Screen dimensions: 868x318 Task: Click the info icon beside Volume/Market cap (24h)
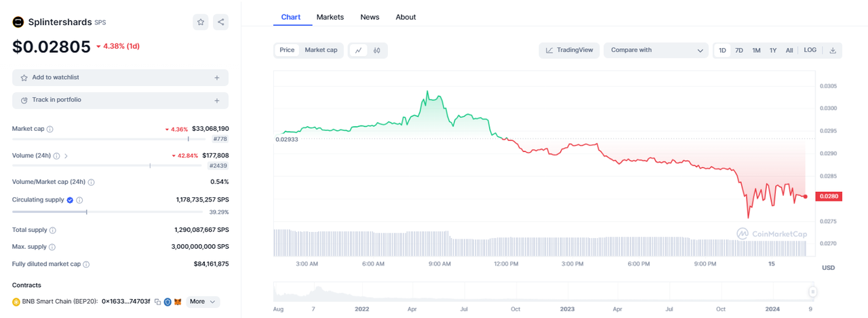91,182
